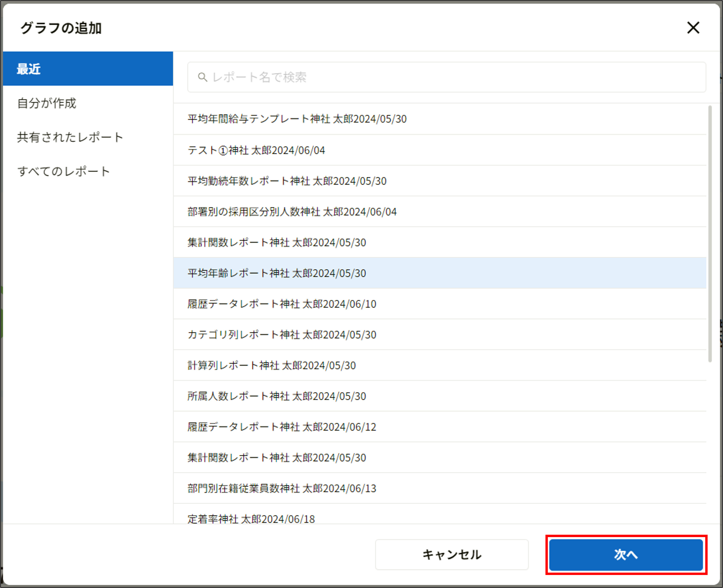Click the 次へ button
This screenshot has height=588, width=723.
pos(626,555)
